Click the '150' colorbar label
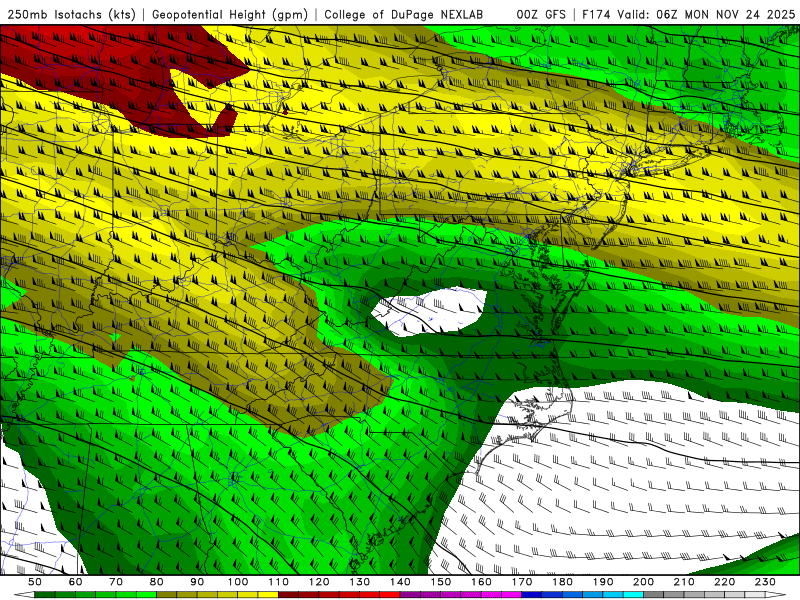 pos(441,582)
